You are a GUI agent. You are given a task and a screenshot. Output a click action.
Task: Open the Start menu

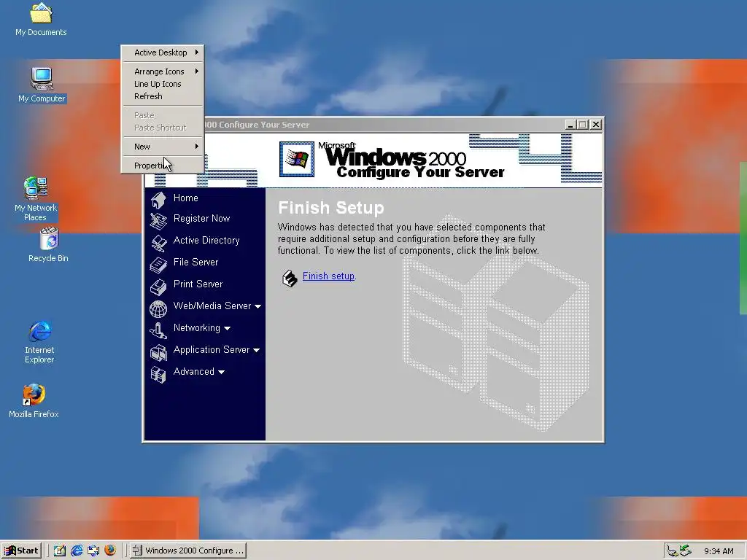tap(21, 551)
